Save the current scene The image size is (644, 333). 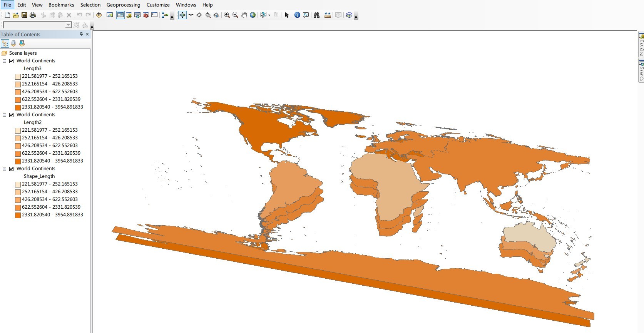point(24,15)
